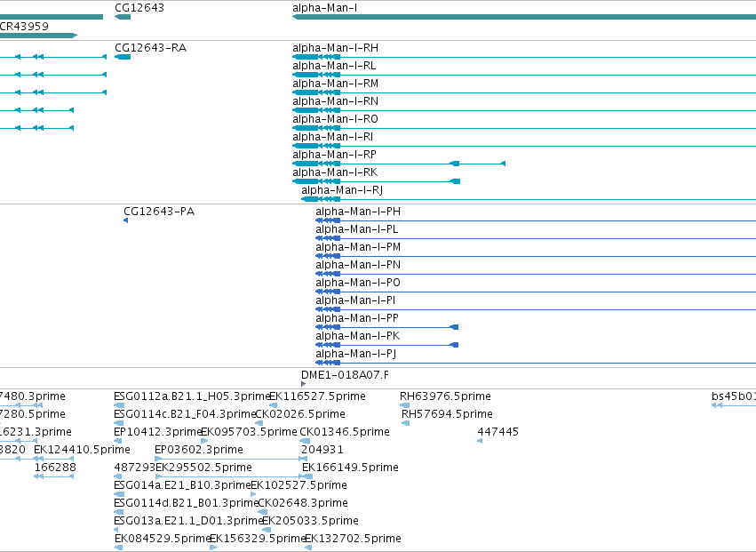Select EST EP10412.3prime
The image size is (756, 552).
pos(157,432)
